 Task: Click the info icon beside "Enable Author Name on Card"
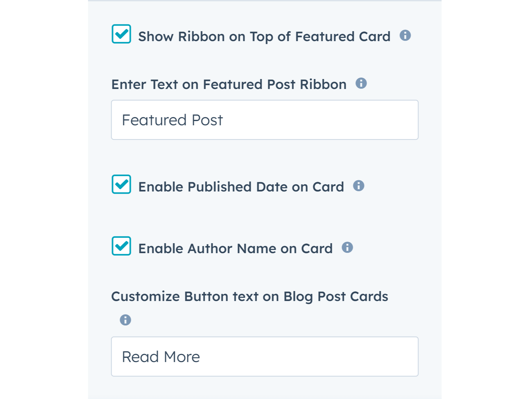348,247
